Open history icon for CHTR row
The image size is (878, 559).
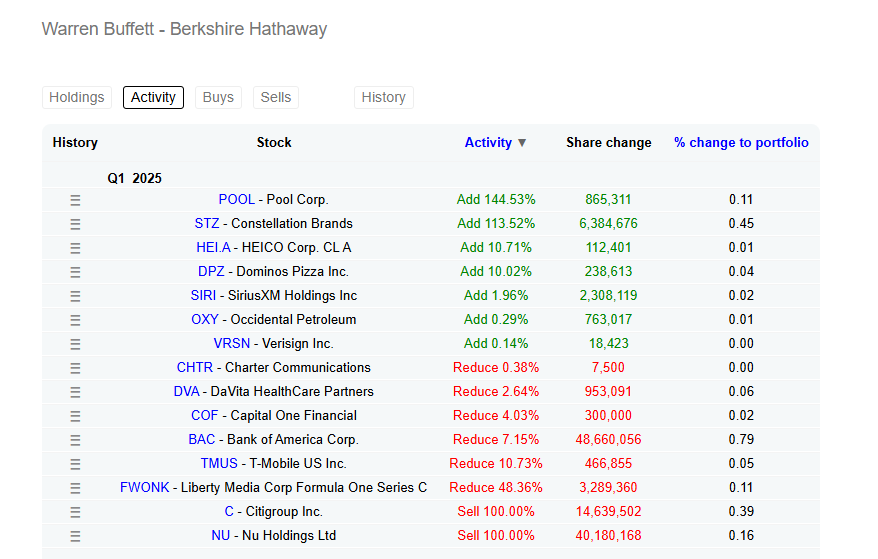click(75, 368)
